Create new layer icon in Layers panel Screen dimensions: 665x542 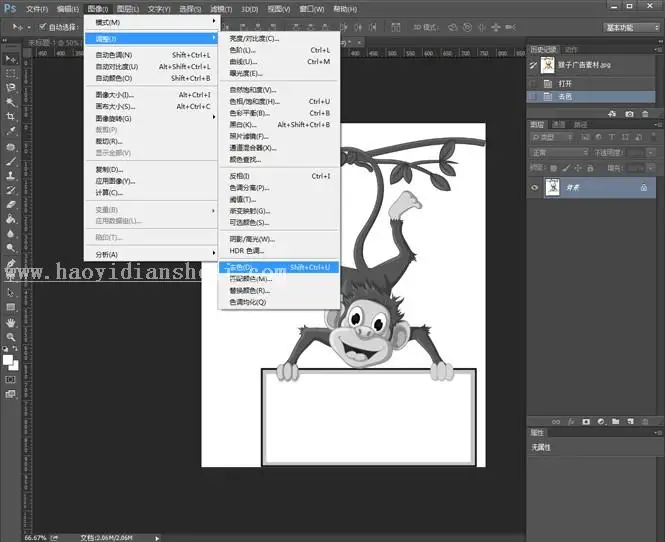pyautogui.click(x=631, y=422)
